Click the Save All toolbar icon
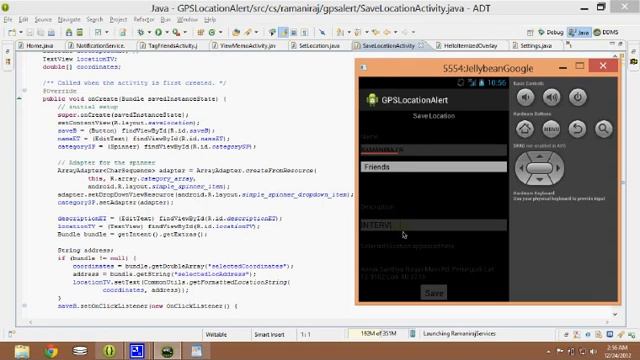The image size is (640, 360). pos(41,32)
